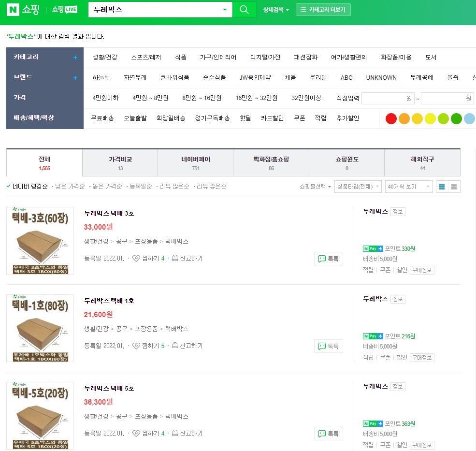This screenshot has width=476, height=451.
Task: Switch to the 네이버페이 tab
Action: [x=195, y=163]
